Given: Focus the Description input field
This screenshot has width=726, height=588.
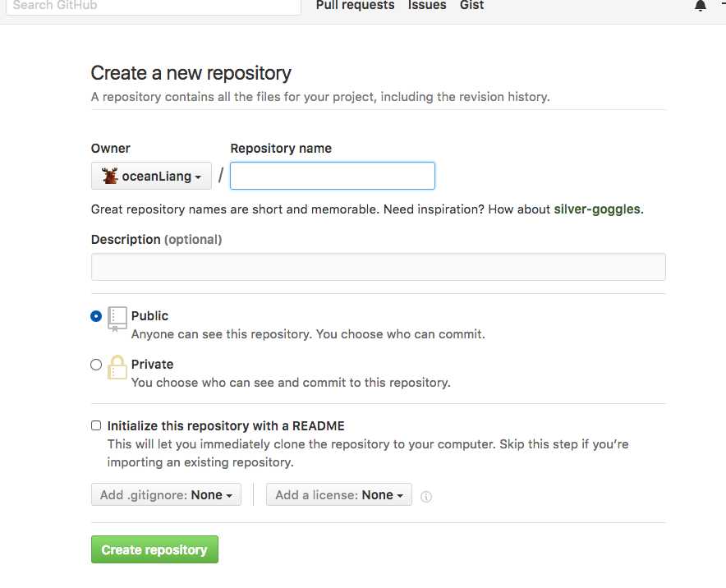Looking at the screenshot, I should click(379, 267).
